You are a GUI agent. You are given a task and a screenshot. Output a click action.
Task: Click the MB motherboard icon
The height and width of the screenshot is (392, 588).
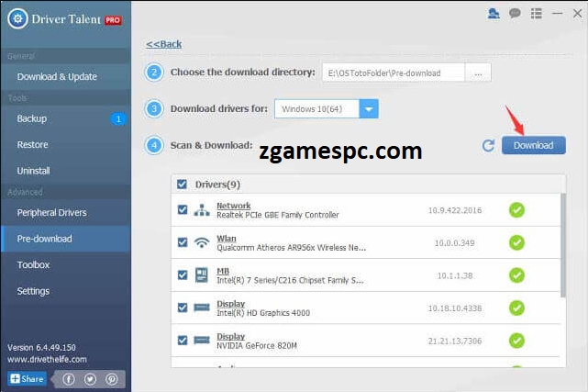(202, 275)
